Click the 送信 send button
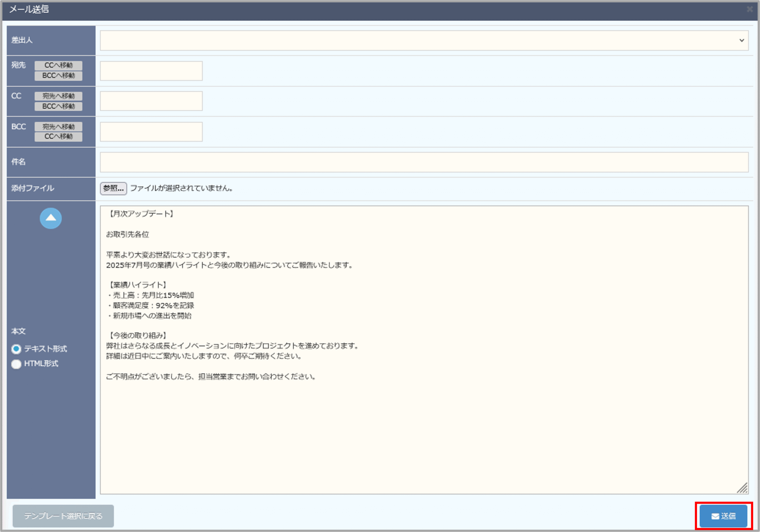 click(x=723, y=515)
